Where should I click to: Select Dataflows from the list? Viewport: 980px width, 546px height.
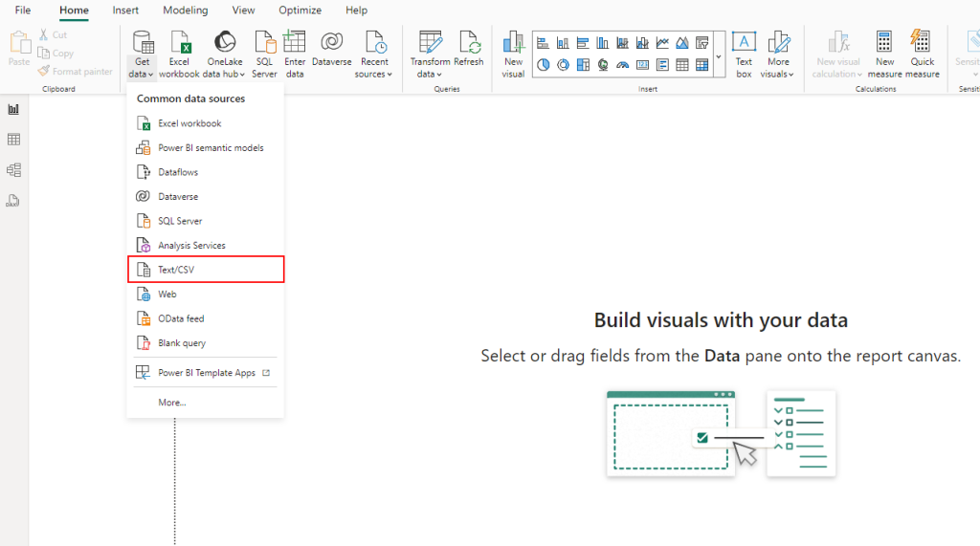[206, 172]
